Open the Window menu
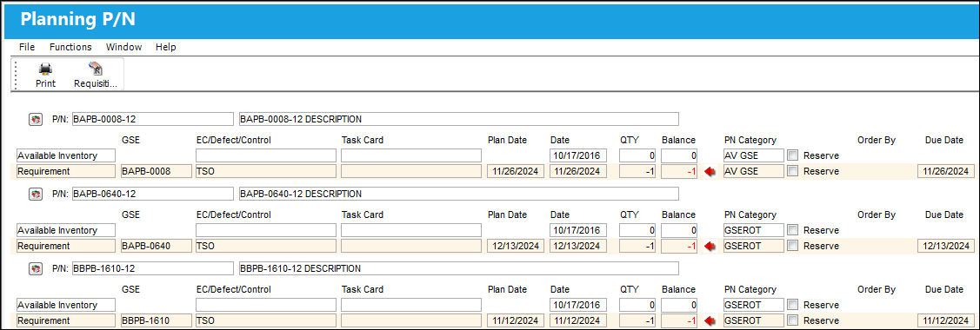The height and width of the screenshot is (330, 980). pyautogui.click(x=123, y=47)
